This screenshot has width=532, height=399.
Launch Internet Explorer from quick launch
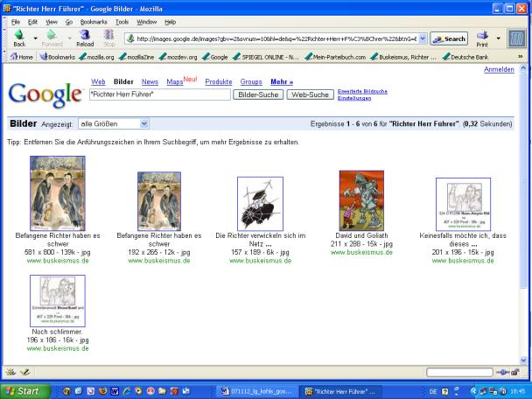[x=127, y=391]
